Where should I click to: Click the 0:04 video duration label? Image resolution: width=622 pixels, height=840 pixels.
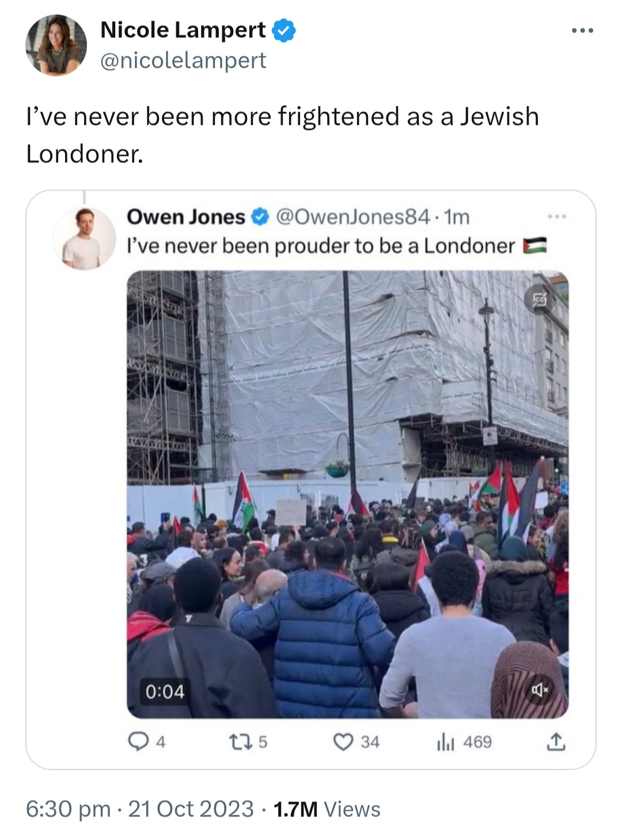[x=165, y=691]
